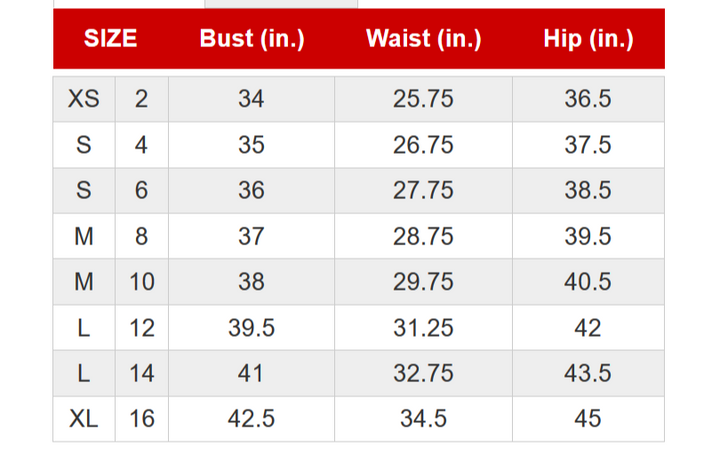Select bust measurement 34 cell
720x470 pixels.
(x=251, y=99)
